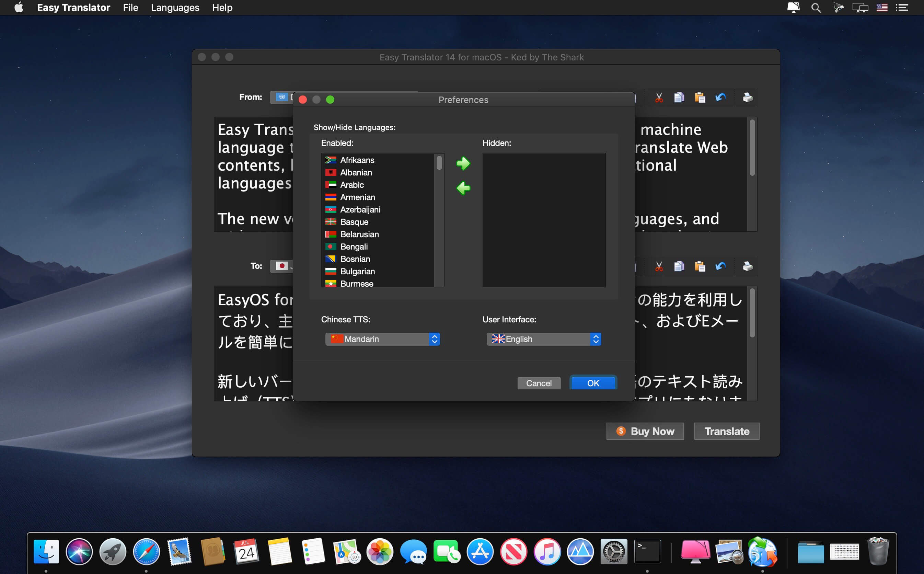Open Photos app from the Dock
This screenshot has height=574, width=924.
[380, 552]
